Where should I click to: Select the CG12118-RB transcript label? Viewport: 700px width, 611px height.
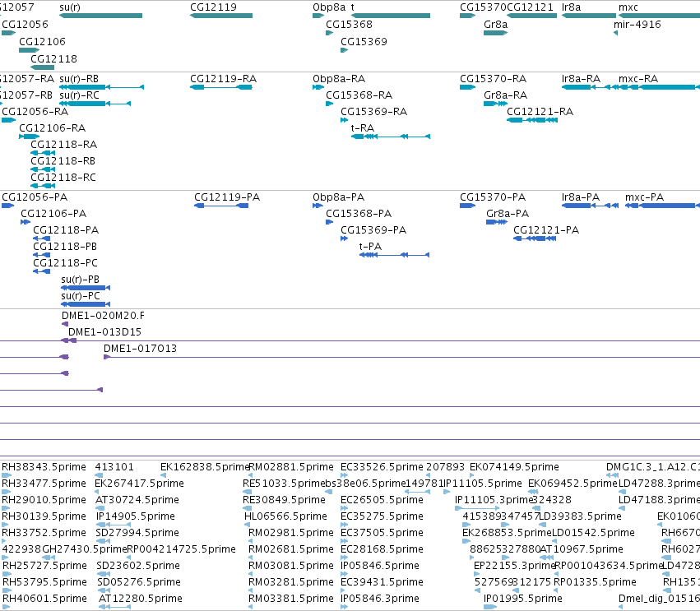tap(63, 160)
